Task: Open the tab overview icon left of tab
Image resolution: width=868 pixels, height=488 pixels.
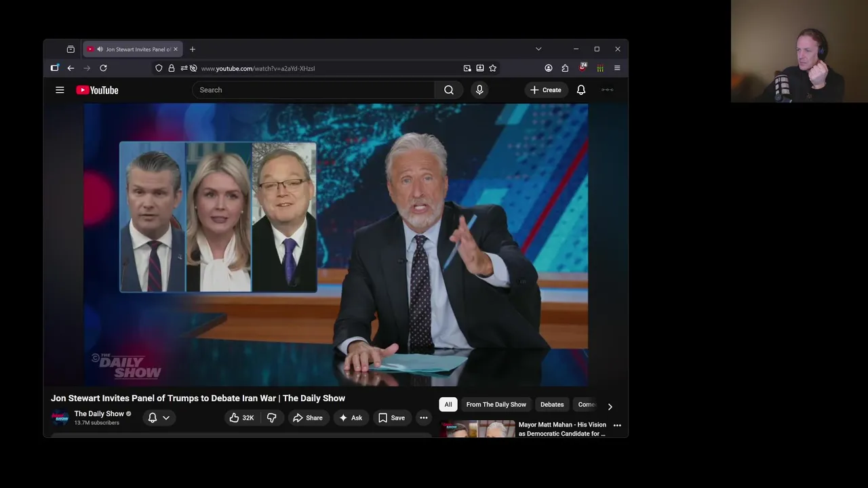Action: (71, 49)
